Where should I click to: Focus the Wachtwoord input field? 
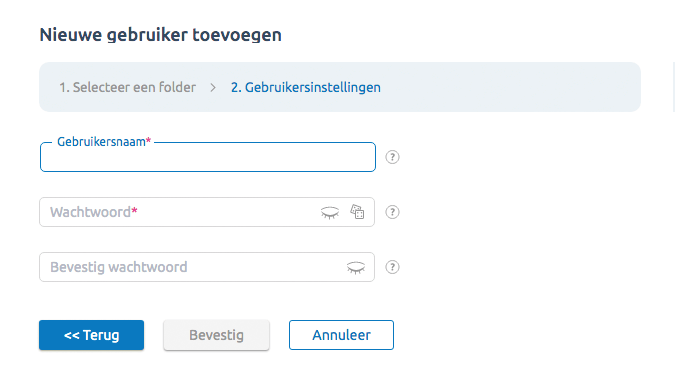click(x=207, y=212)
